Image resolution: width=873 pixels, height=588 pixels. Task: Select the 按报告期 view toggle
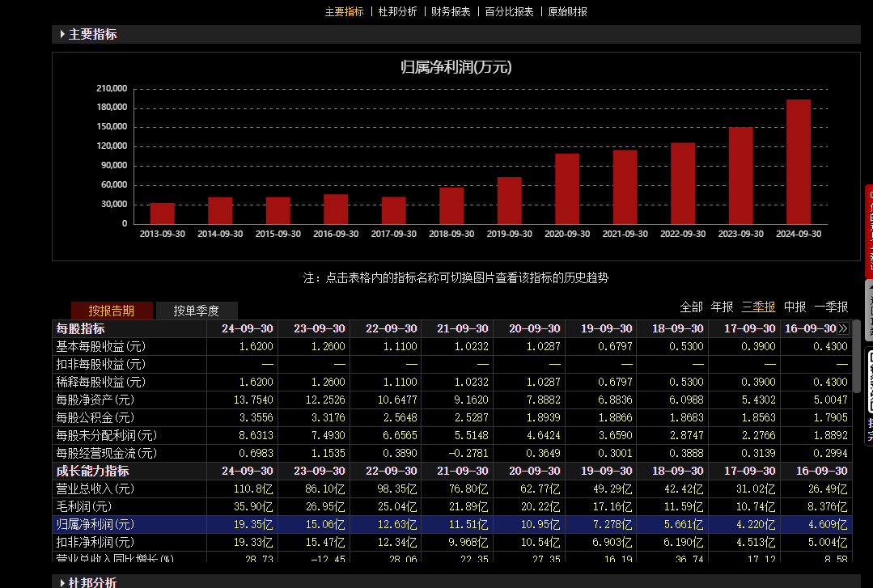click(112, 311)
